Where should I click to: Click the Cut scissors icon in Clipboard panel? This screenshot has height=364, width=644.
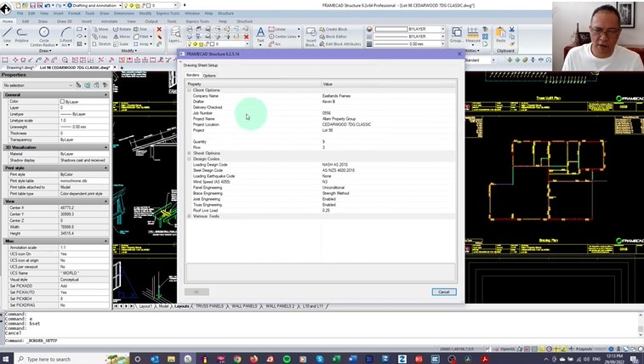click(512, 30)
